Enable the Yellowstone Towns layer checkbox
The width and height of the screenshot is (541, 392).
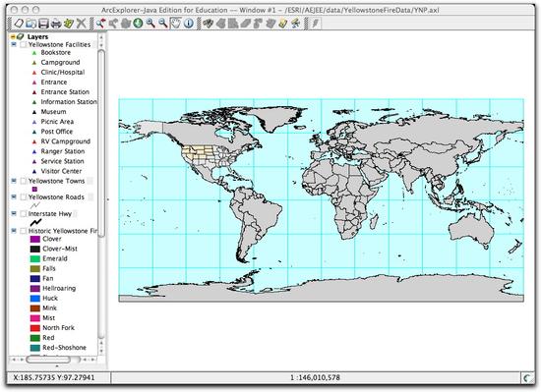click(24, 181)
